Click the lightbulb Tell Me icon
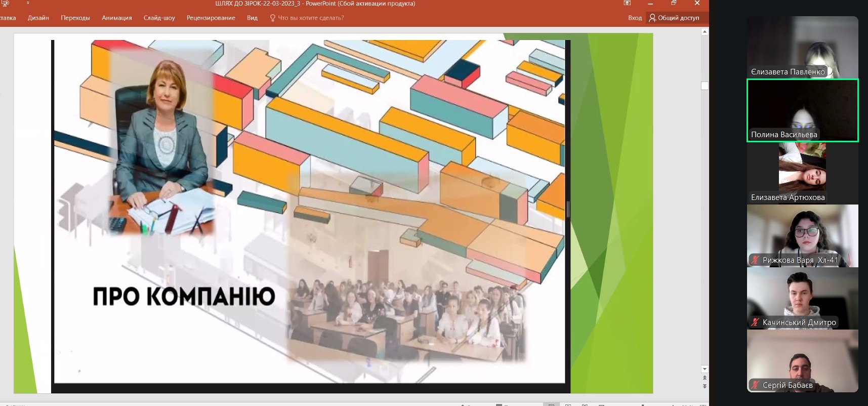868x406 pixels. point(273,18)
